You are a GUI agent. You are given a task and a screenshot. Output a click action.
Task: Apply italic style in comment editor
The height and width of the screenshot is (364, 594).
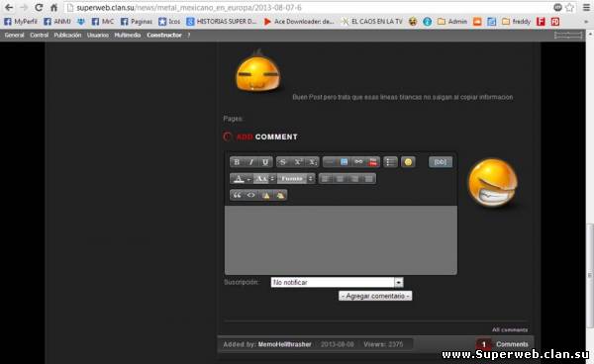pyautogui.click(x=250, y=162)
